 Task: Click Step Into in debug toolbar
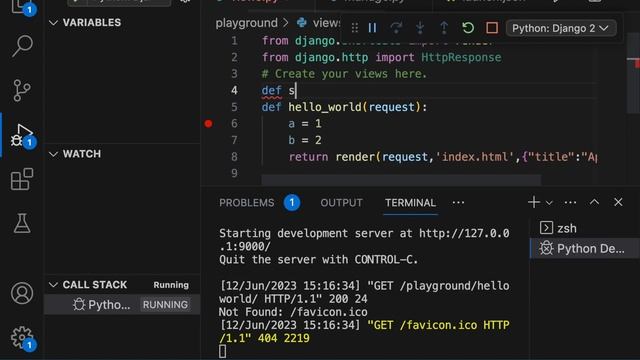pyautogui.click(x=420, y=28)
